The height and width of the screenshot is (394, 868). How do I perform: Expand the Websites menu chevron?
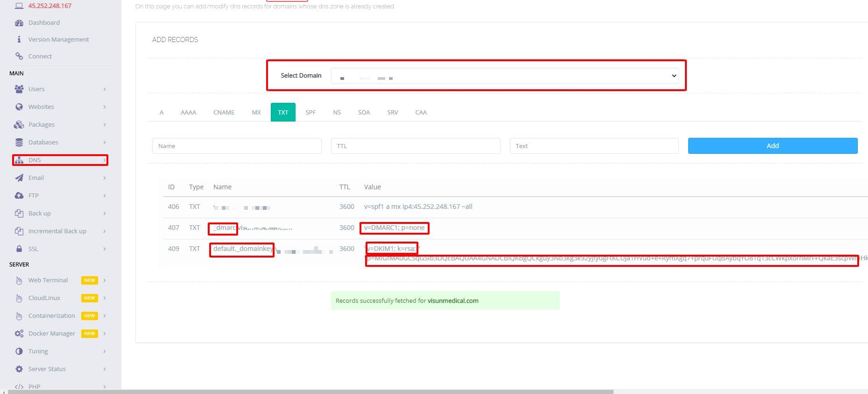coord(105,107)
